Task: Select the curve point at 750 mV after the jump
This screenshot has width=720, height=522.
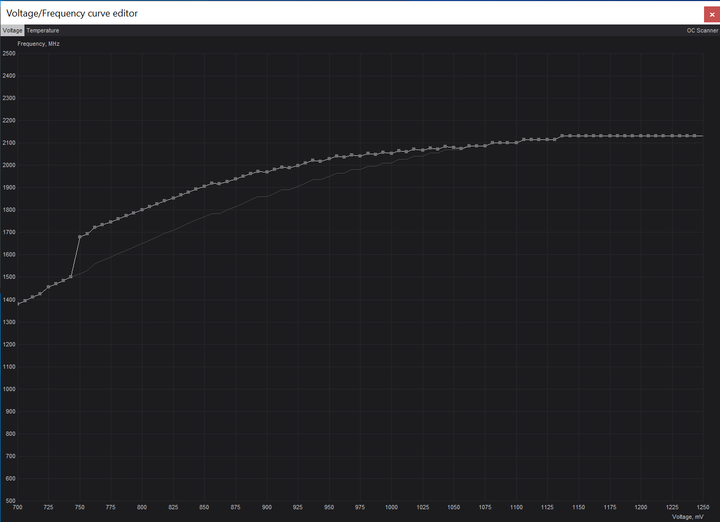Action: (80, 237)
